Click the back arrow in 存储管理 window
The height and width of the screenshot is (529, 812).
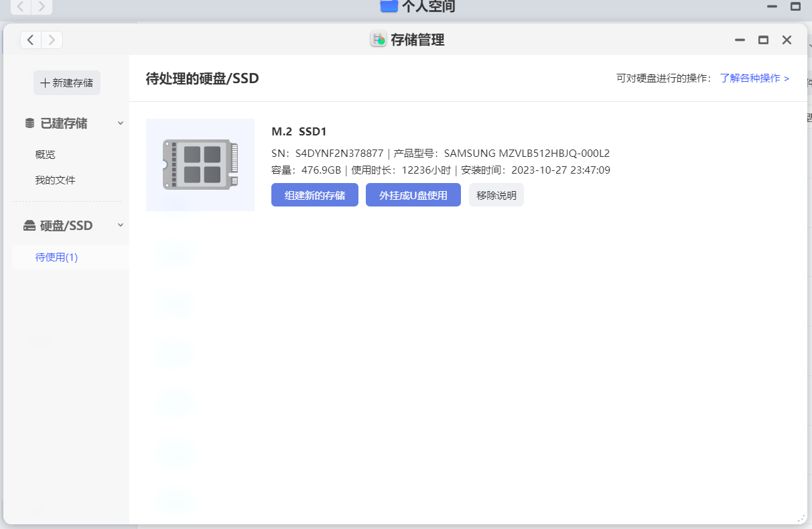pos(31,40)
